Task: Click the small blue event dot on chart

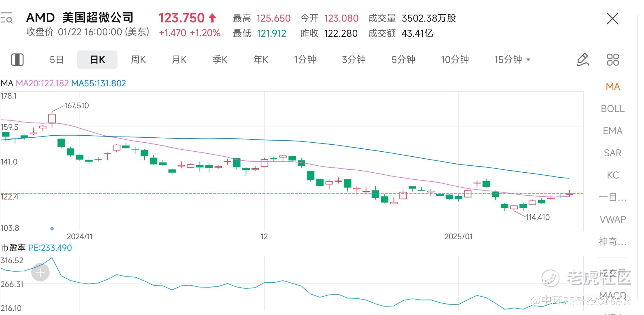Action: point(52,229)
